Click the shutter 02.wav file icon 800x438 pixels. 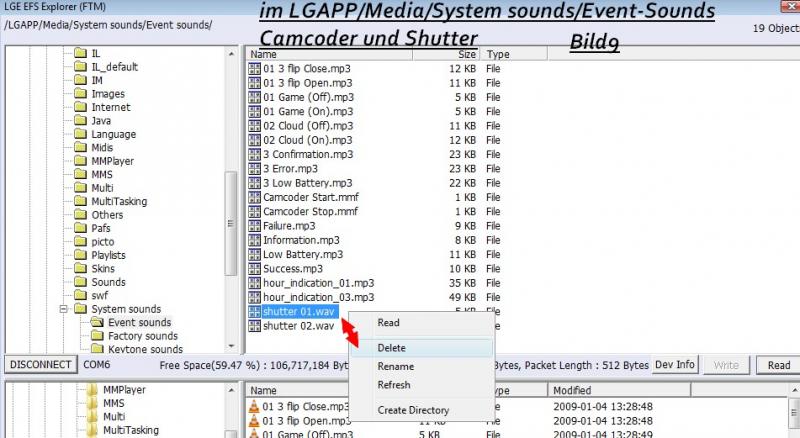pos(255,326)
